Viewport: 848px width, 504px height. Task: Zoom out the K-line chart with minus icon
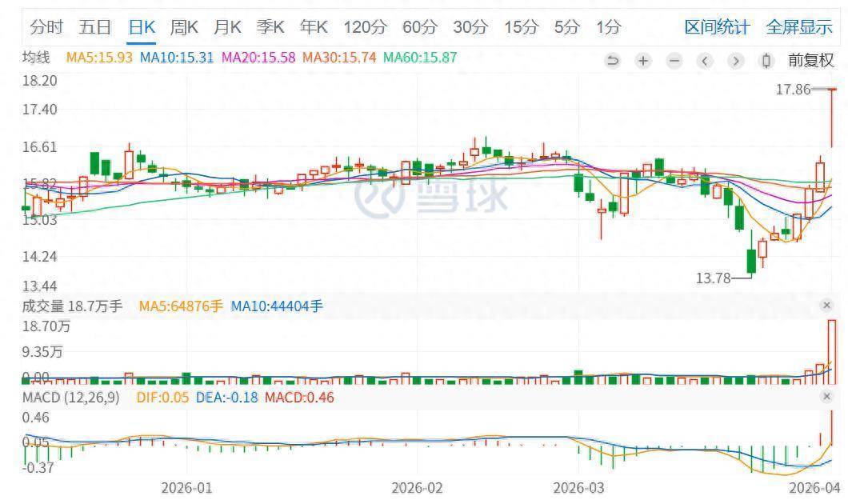674,61
